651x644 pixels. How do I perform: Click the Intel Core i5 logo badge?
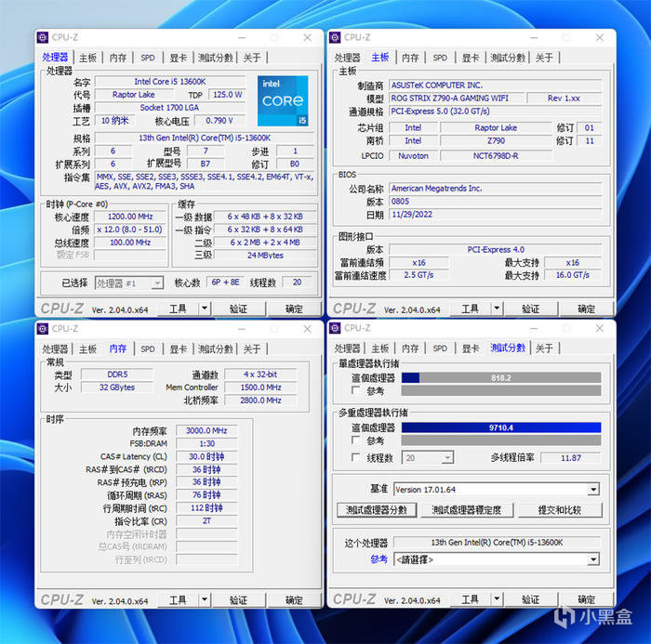(x=283, y=100)
